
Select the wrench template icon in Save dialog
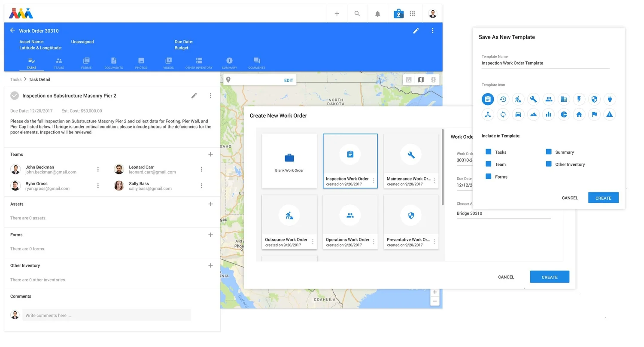tap(533, 99)
